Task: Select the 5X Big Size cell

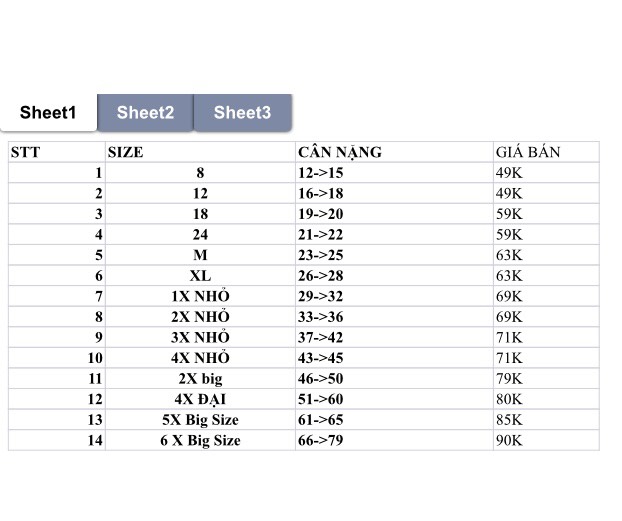Action: 200,419
